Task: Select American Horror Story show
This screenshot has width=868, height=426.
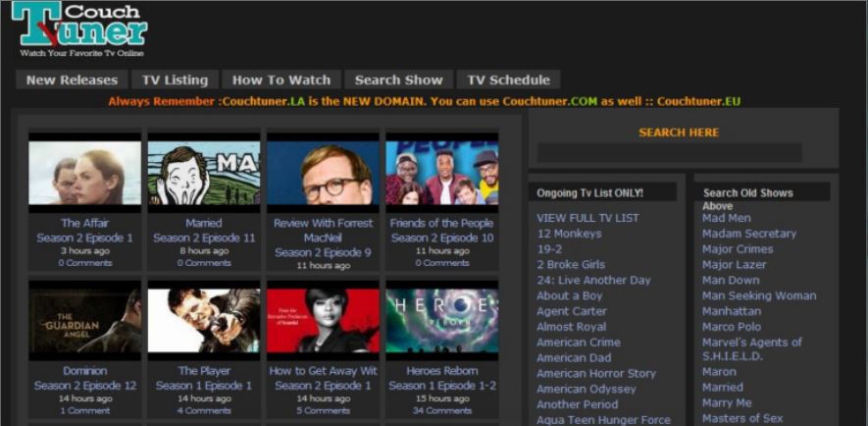Action: click(596, 373)
